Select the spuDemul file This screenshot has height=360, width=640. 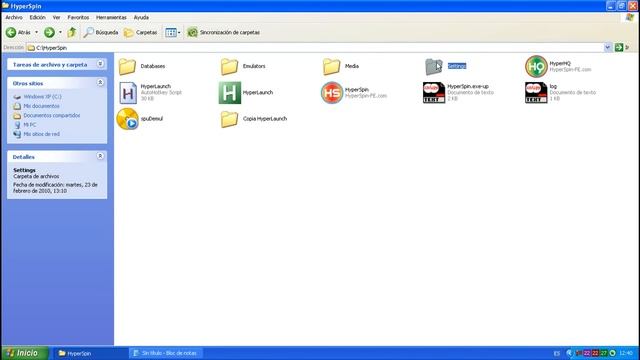click(140, 119)
